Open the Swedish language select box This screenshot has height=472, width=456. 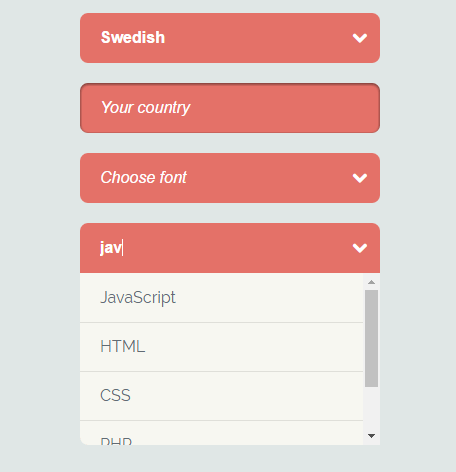pos(230,38)
